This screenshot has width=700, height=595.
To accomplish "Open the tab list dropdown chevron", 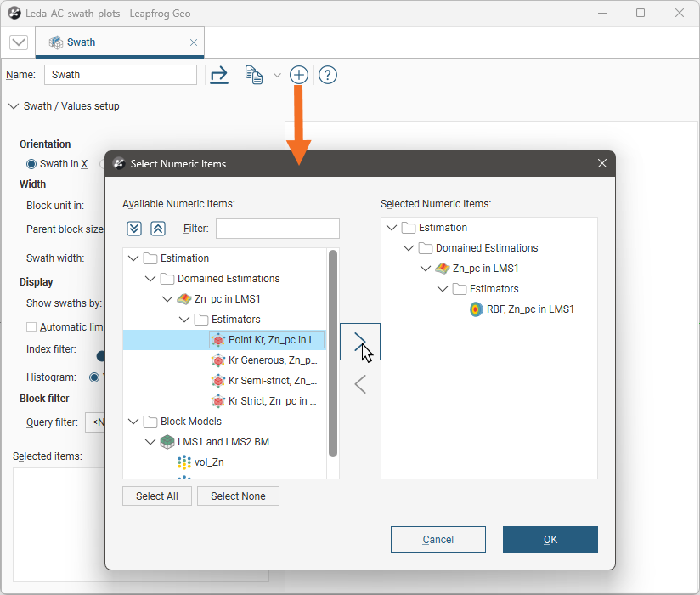I will pos(19,42).
